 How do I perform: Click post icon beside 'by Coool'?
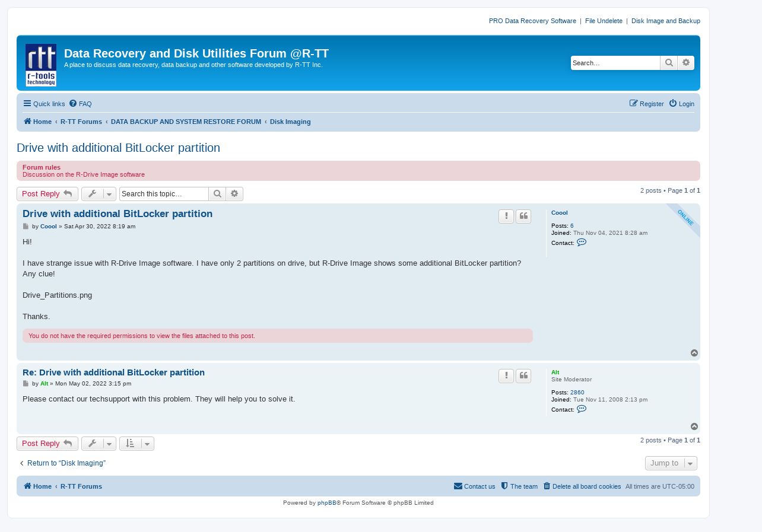click(x=26, y=227)
